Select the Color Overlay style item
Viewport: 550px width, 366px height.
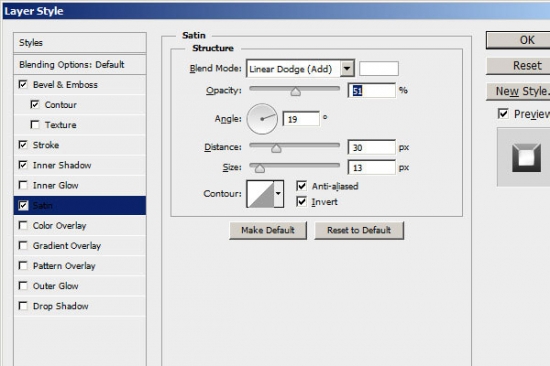[80, 226]
